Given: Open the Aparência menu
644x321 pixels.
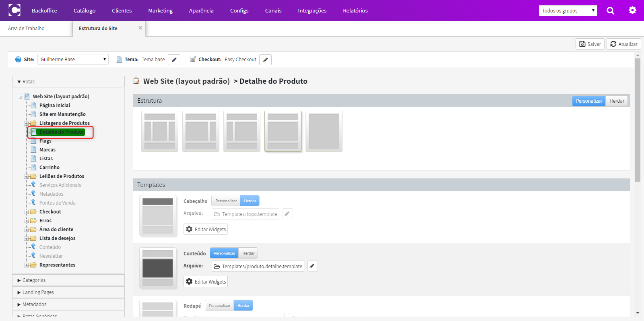Looking at the screenshot, I should [x=201, y=10].
